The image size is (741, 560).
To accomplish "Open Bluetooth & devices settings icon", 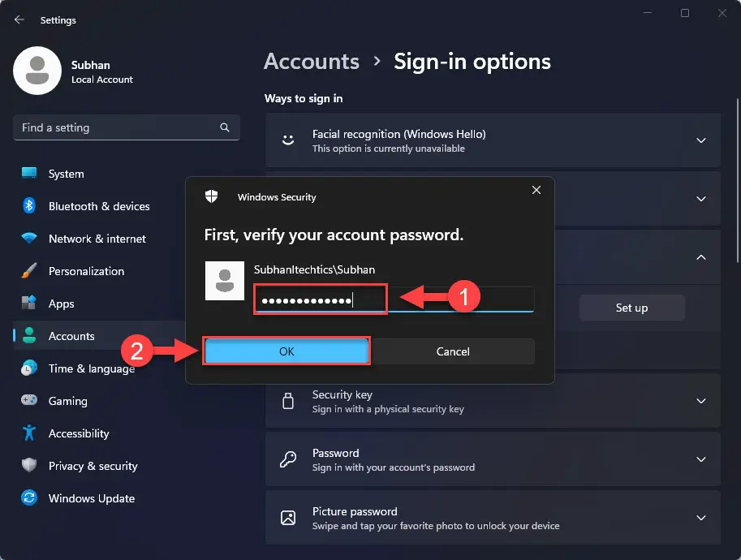I will tap(29, 206).
